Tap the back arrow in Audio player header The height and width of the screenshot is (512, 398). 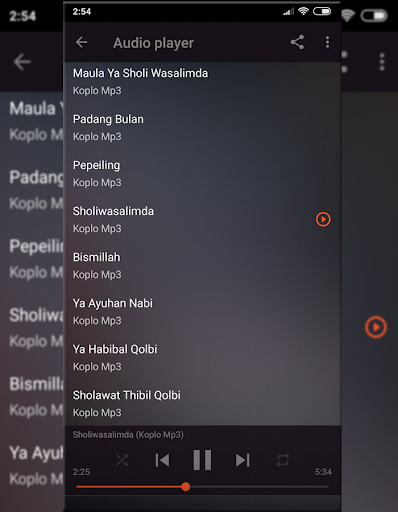[81, 42]
